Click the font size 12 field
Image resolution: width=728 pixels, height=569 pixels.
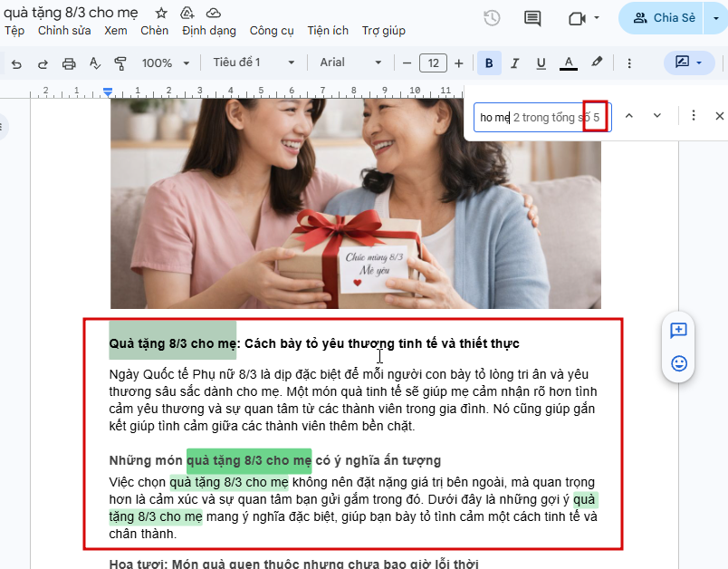(433, 63)
